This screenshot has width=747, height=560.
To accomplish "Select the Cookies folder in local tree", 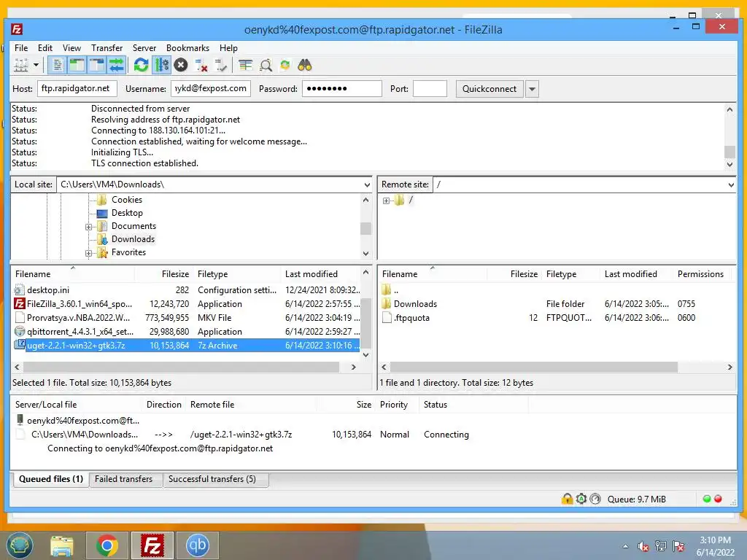I will [127, 200].
